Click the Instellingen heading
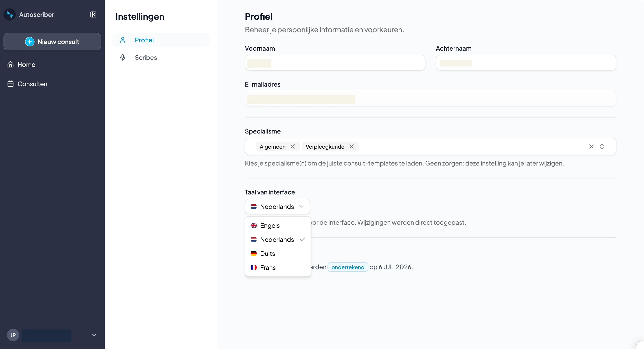This screenshot has height=349, width=644. tap(140, 16)
